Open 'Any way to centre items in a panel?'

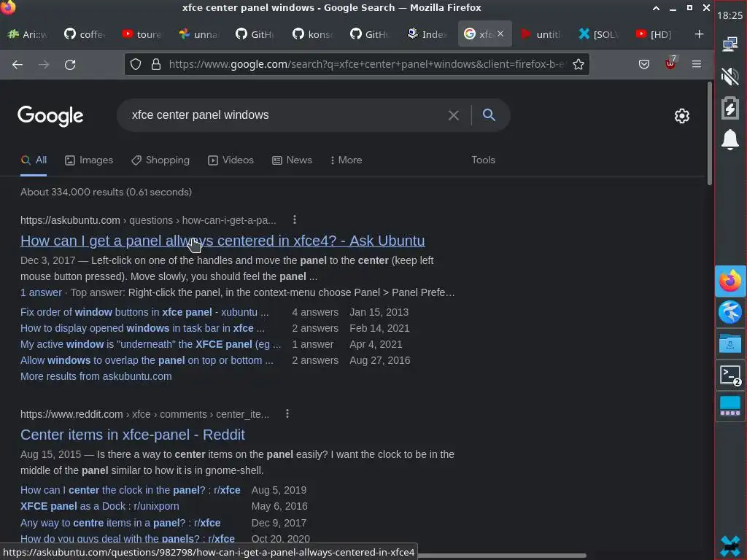[x=120, y=523]
